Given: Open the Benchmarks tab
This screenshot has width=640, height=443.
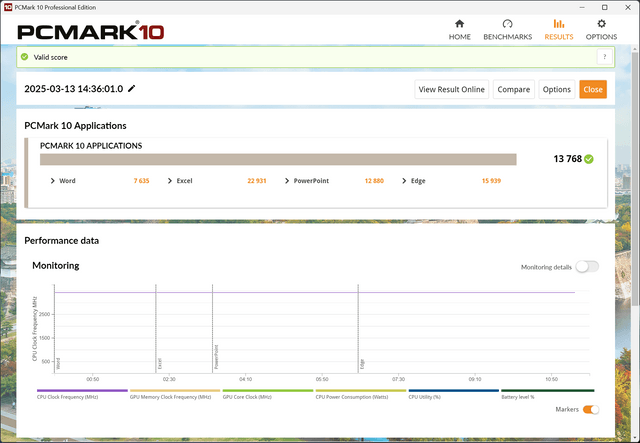Looking at the screenshot, I should (507, 30).
